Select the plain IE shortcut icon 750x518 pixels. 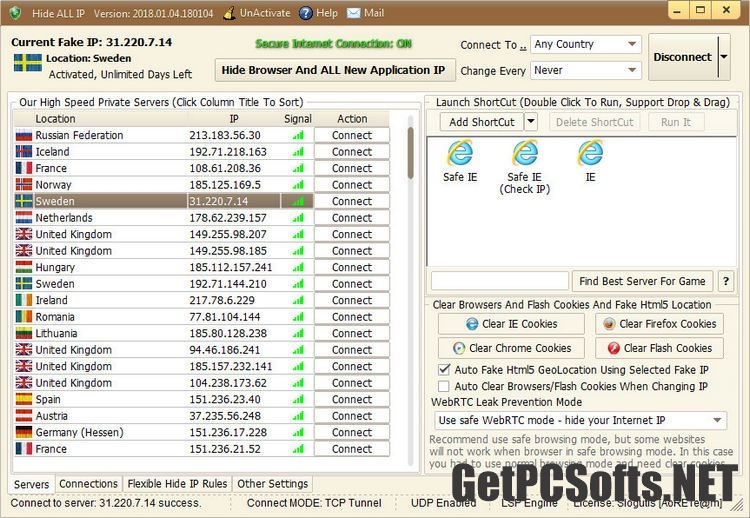click(590, 153)
